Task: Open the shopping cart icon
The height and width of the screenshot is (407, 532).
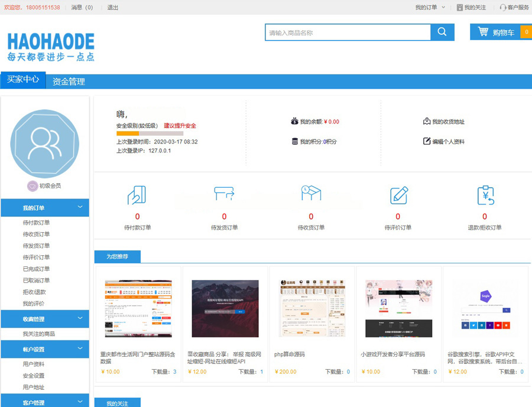Action: click(x=483, y=32)
